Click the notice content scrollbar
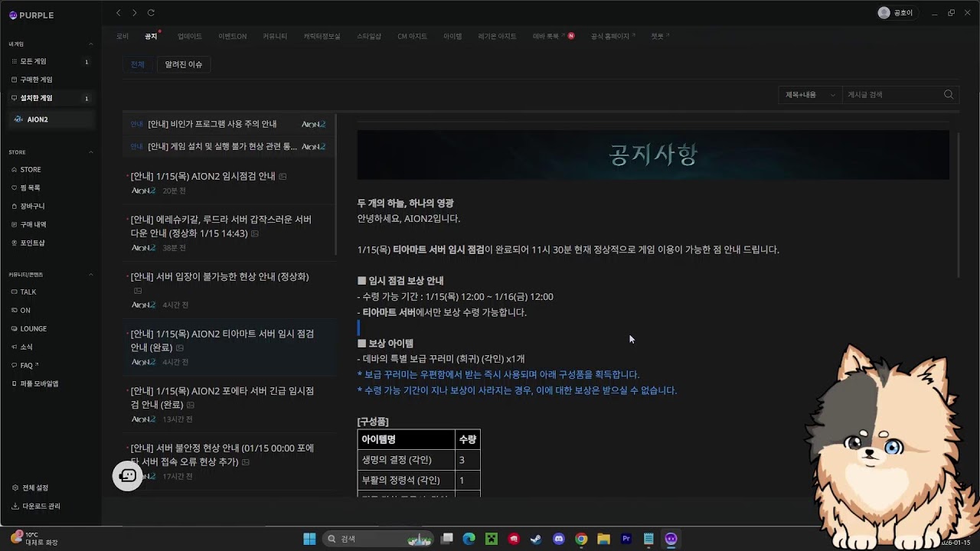980x551 pixels. (959, 204)
